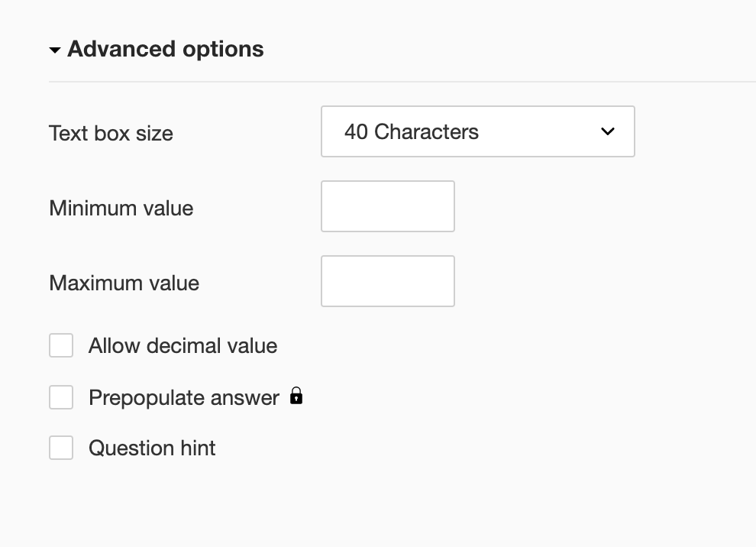This screenshot has width=756, height=547.
Task: Click the Minimum value label
Action: point(121,208)
